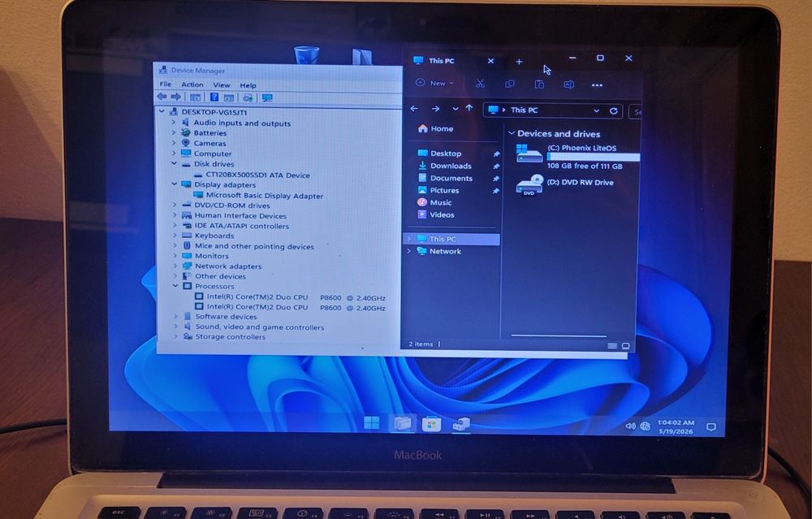Expand the Cameras category
The width and height of the screenshot is (812, 519).
(174, 143)
